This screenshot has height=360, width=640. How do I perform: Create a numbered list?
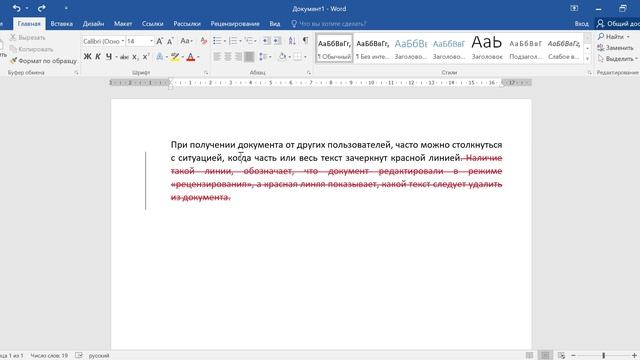[x=233, y=40]
